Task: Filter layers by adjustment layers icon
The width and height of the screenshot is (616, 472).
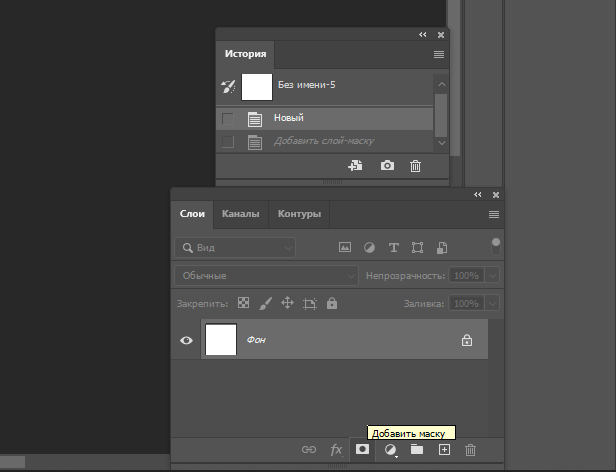Action: coord(369,248)
